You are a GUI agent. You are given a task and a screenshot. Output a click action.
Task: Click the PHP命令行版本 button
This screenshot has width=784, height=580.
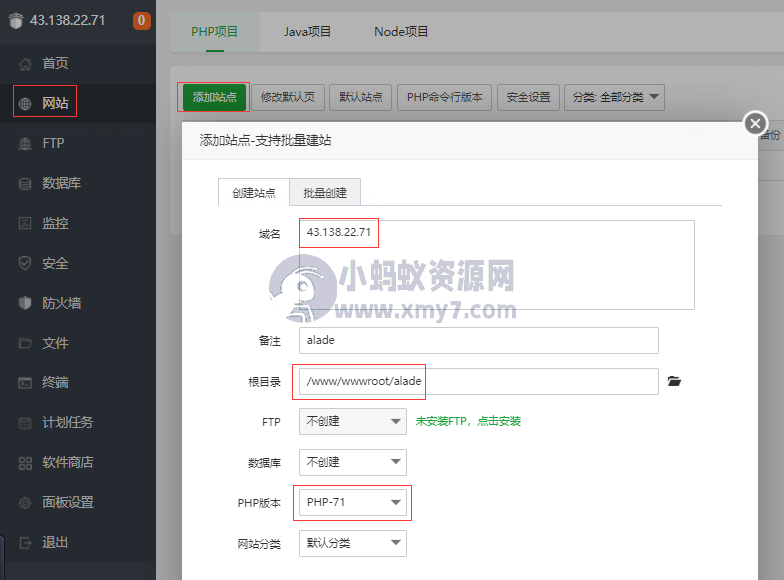(x=444, y=97)
